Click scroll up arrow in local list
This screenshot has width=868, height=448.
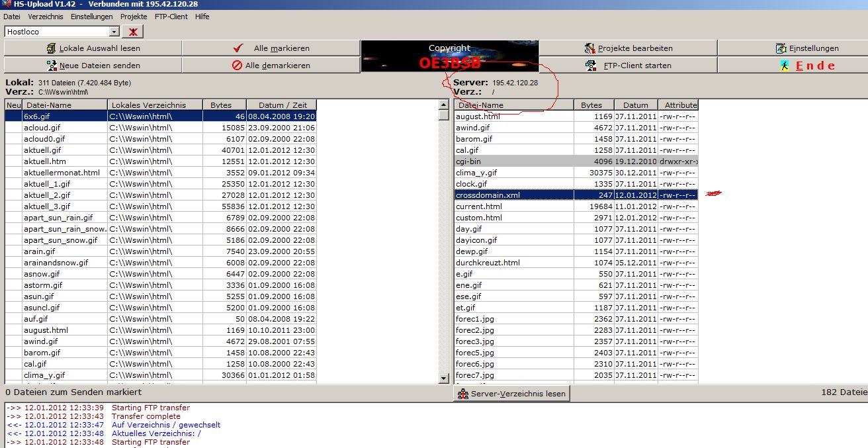(443, 105)
